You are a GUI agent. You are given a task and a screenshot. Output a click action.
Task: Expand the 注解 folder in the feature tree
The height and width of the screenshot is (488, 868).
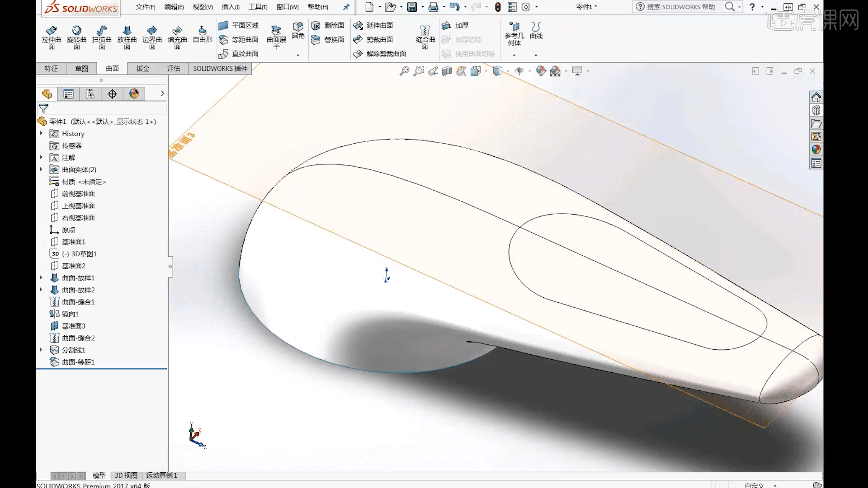coord(42,157)
